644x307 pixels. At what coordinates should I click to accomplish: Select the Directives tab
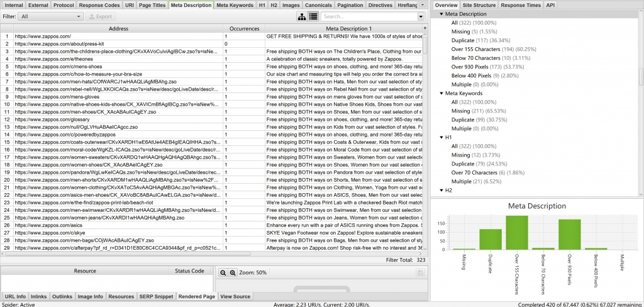tap(380, 5)
